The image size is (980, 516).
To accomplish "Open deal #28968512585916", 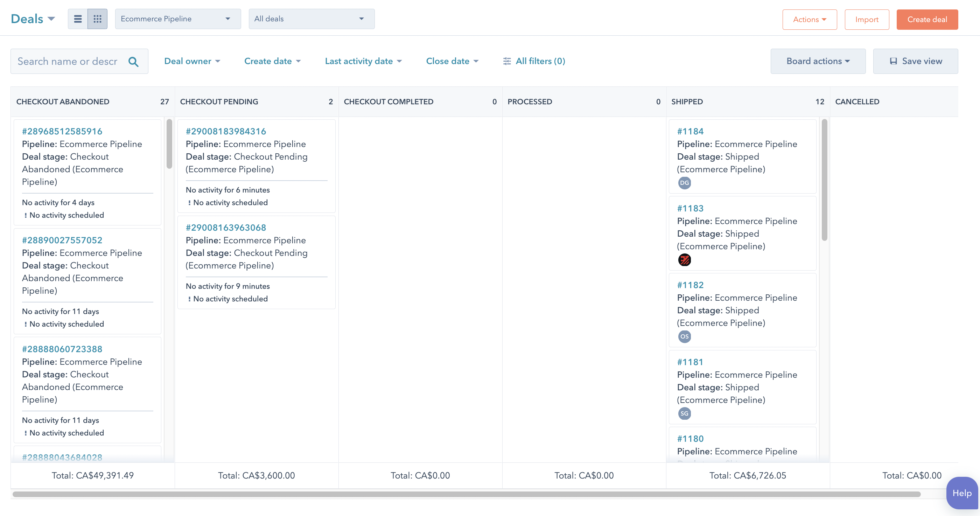I will click(x=62, y=131).
